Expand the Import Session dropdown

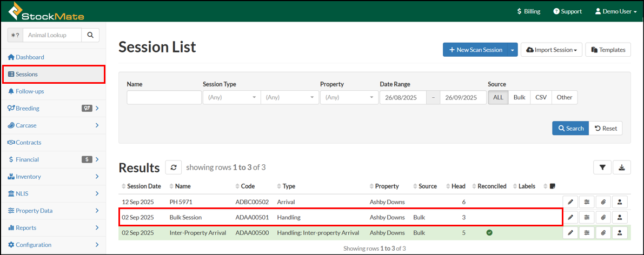[x=551, y=50]
